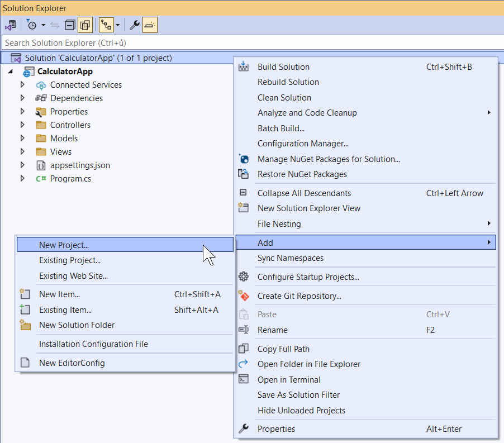
Task: Click the Switch Views icon in toolbar
Action: point(10,25)
